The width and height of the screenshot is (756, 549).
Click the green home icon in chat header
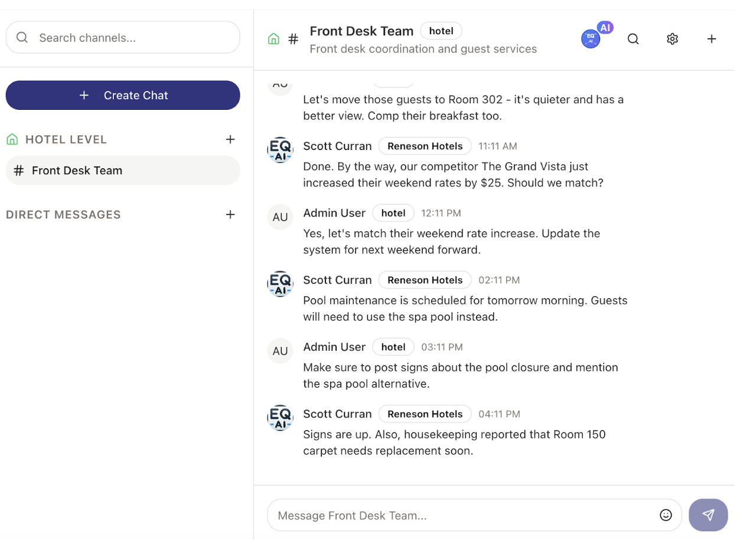[x=273, y=39]
